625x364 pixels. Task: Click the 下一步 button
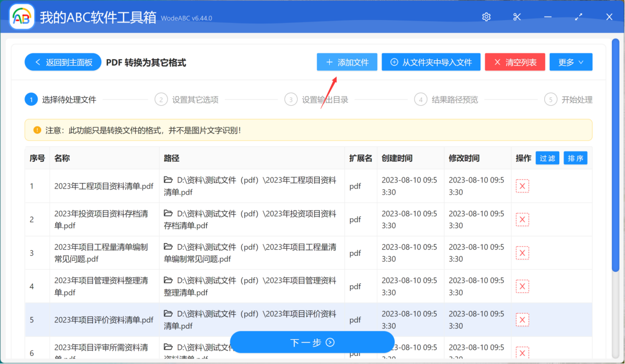(312, 342)
